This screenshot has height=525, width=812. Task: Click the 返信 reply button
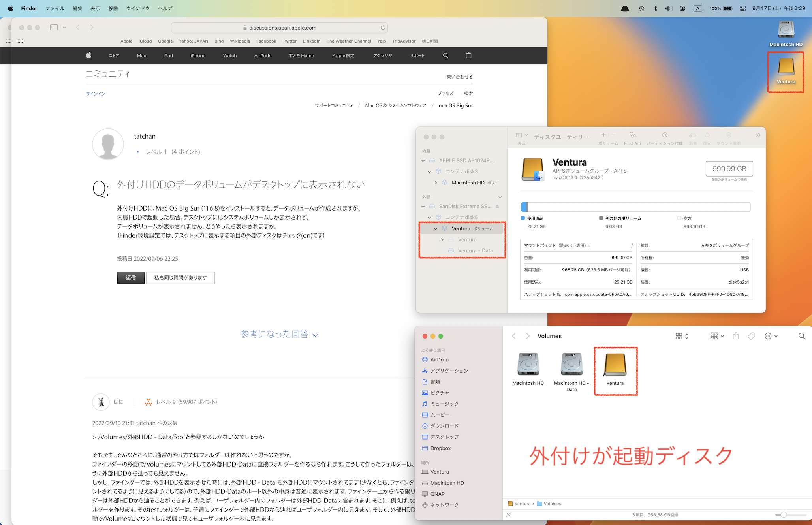[131, 278]
